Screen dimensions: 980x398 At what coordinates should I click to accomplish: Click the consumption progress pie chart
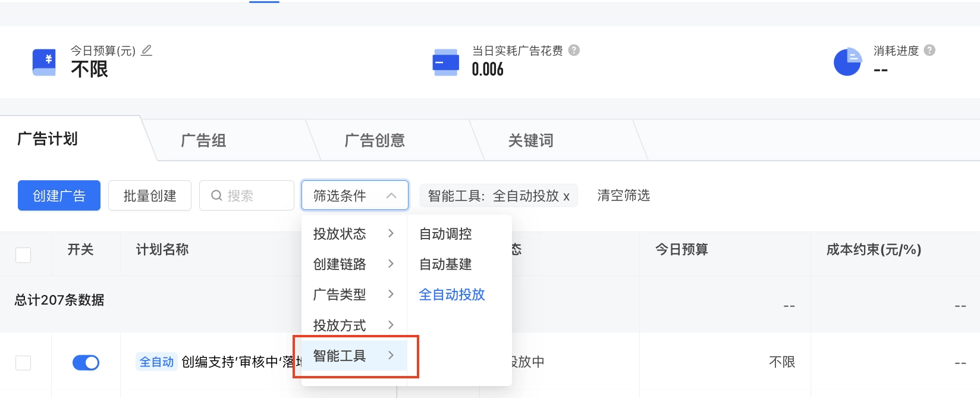[847, 62]
